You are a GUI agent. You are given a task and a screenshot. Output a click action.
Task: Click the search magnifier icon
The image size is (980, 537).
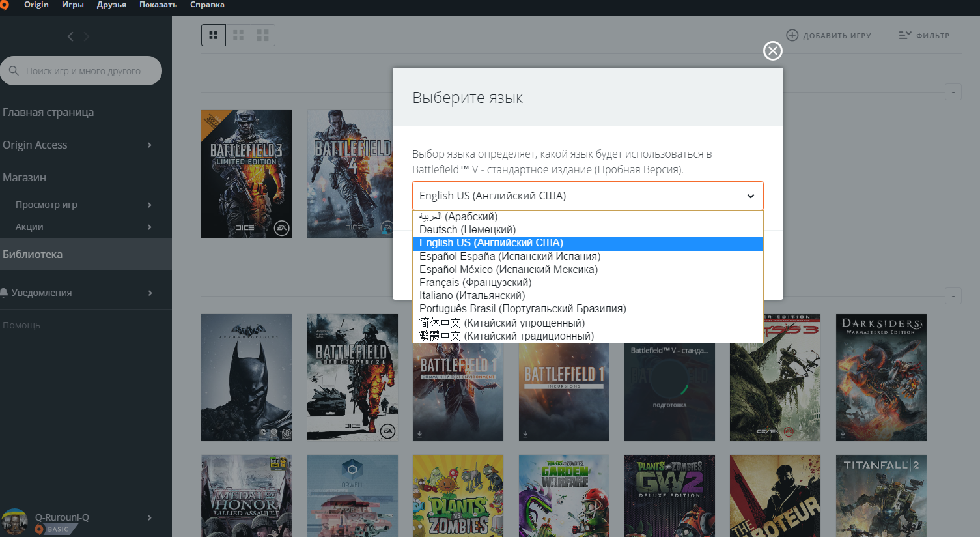(x=14, y=70)
